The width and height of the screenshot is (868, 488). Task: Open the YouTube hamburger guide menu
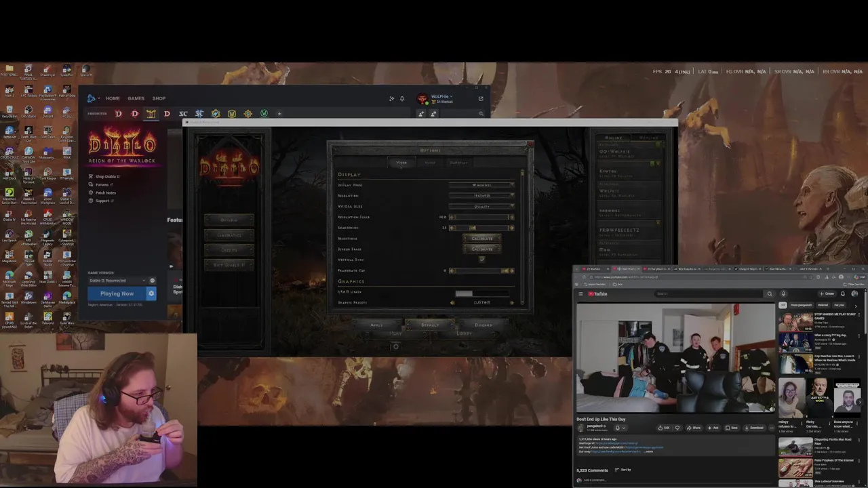pos(580,293)
